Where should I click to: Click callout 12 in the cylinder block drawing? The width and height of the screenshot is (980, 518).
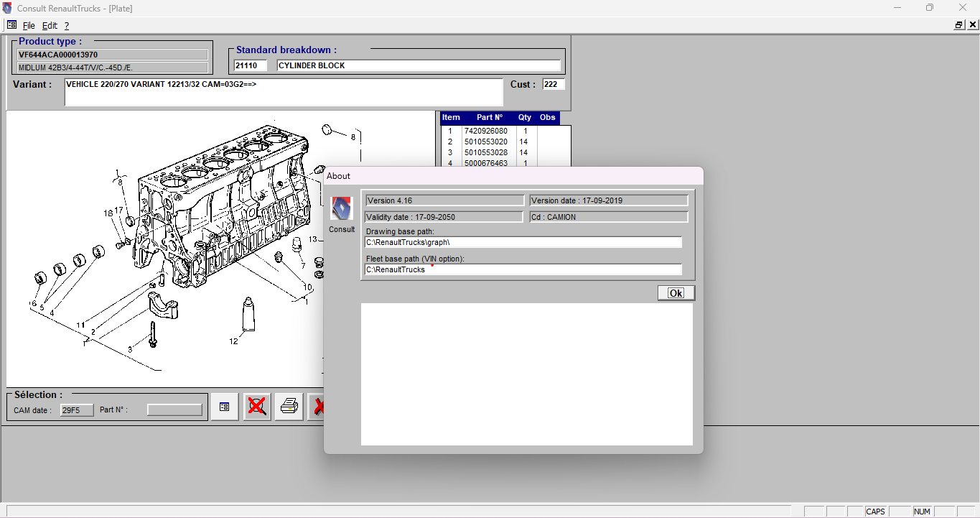(233, 341)
